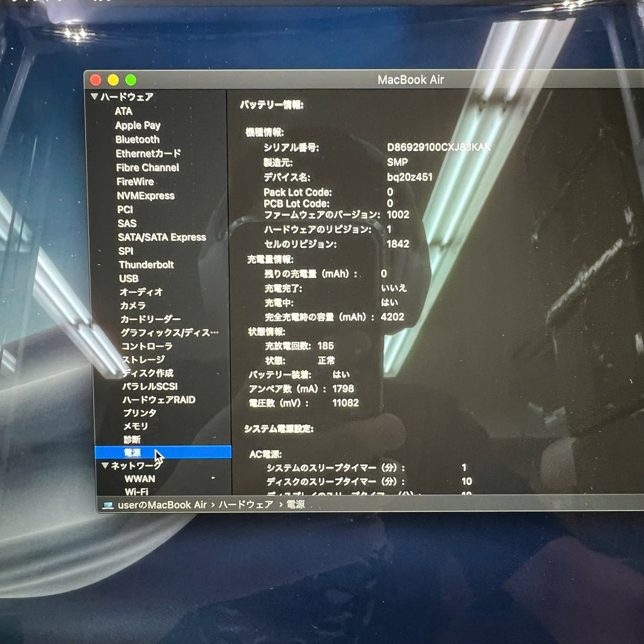
Task: Click the voltage value 11082
Action: tap(345, 403)
